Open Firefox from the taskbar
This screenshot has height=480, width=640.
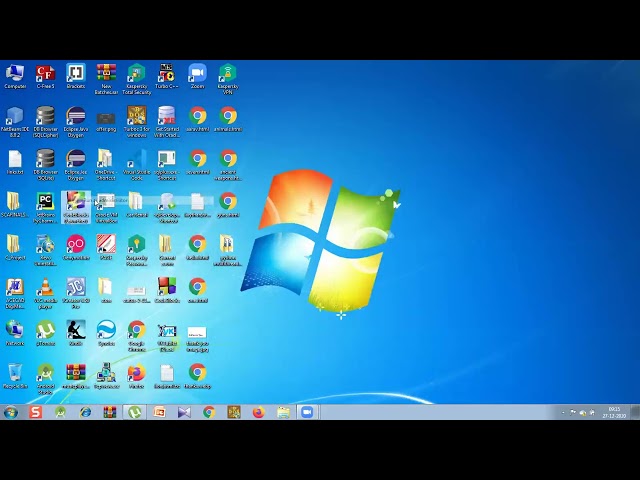coord(258,412)
